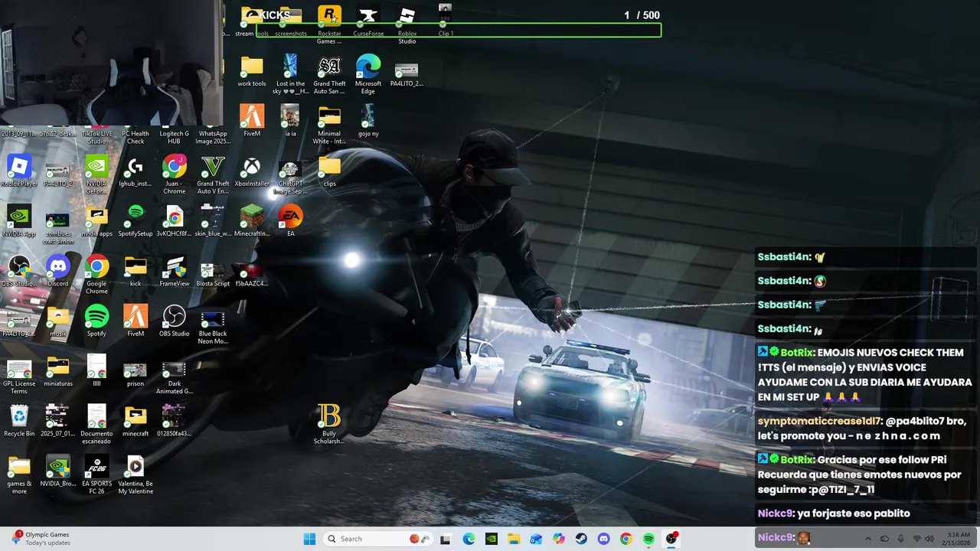Open the kick folder on the desktop
This screenshot has width=980, height=551.
(136, 270)
